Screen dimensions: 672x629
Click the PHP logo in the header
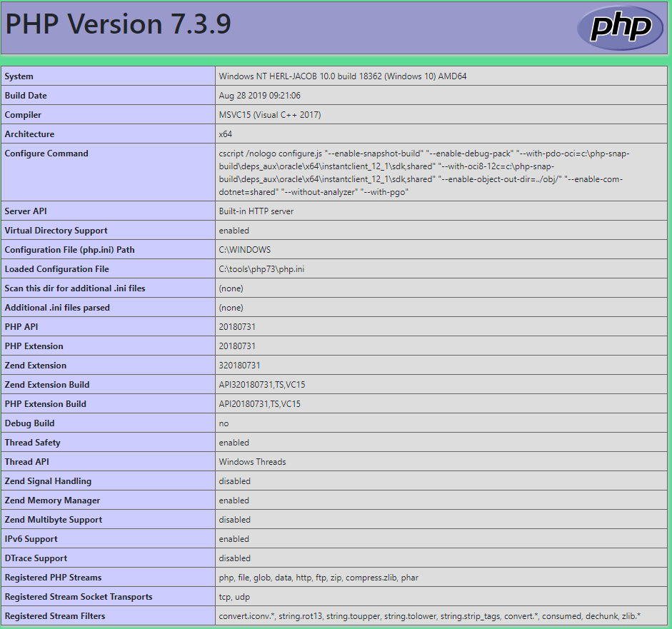click(620, 27)
